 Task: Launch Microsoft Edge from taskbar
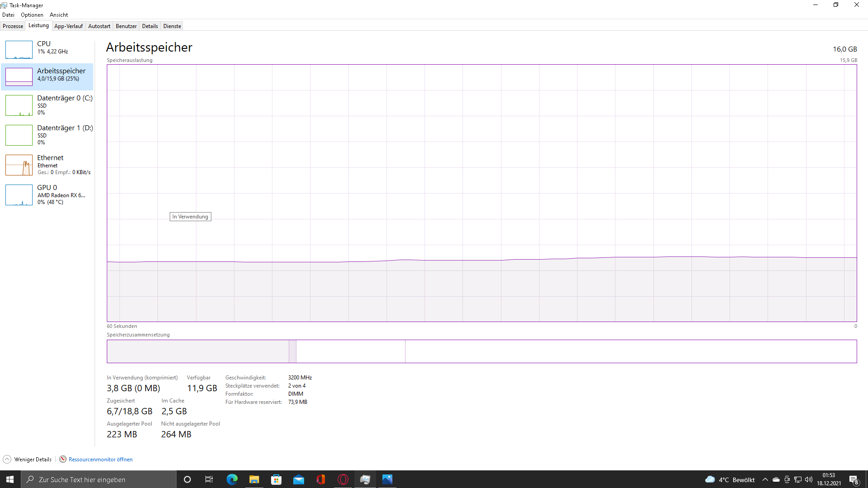click(x=232, y=479)
